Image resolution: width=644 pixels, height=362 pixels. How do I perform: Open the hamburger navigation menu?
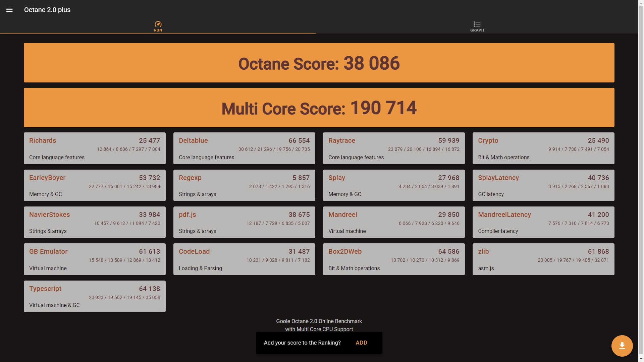9,10
